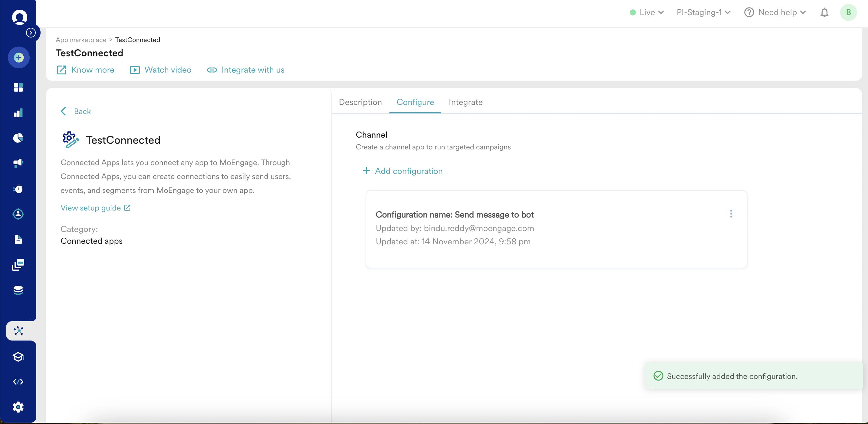868x424 pixels.
Task: Open the database stack icon in sidebar
Action: pyautogui.click(x=18, y=290)
